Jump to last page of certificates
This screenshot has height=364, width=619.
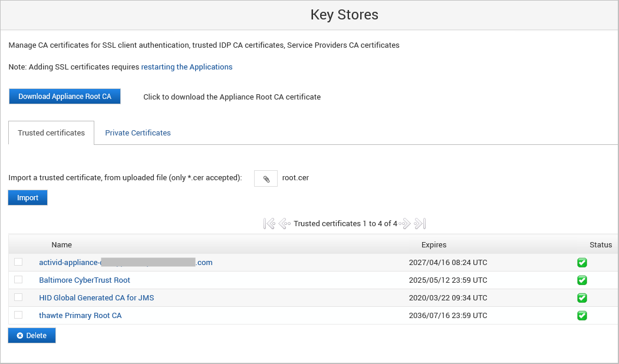pos(420,224)
